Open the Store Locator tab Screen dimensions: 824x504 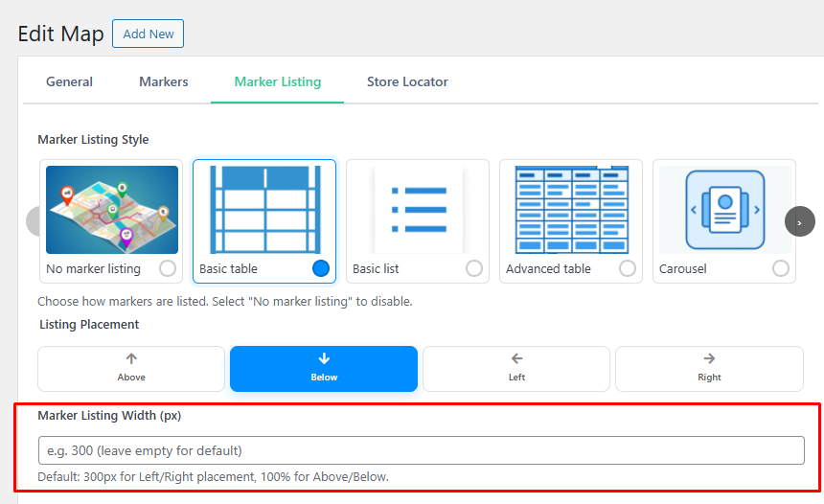click(407, 81)
